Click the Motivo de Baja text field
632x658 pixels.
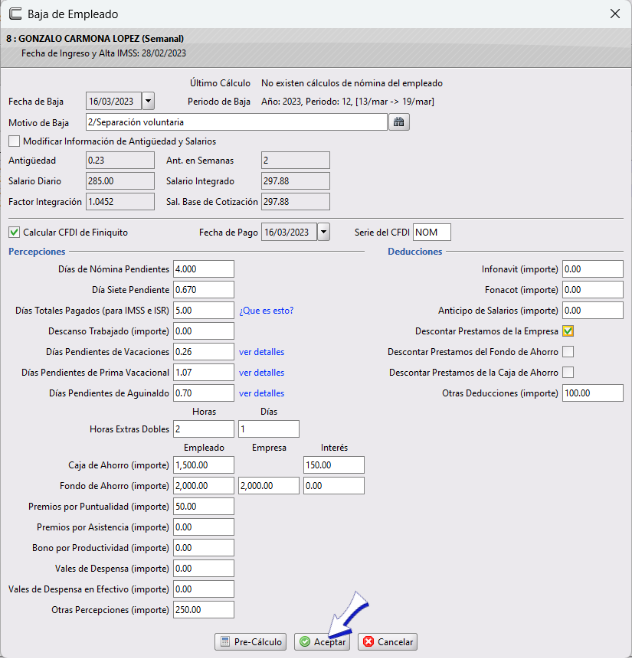[237, 122]
